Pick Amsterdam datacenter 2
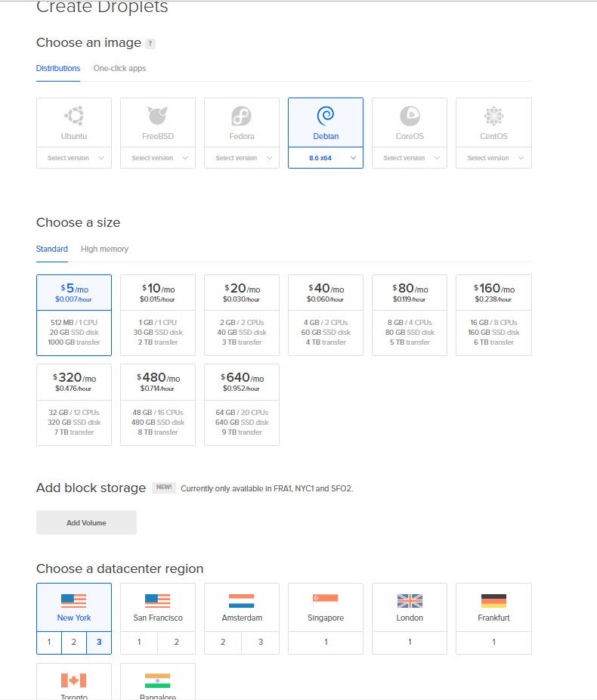 click(223, 642)
